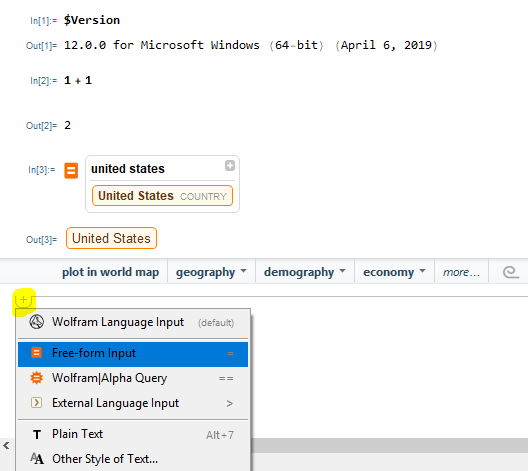
Task: Click the United States entity in Out[3]
Action: pyautogui.click(x=111, y=238)
